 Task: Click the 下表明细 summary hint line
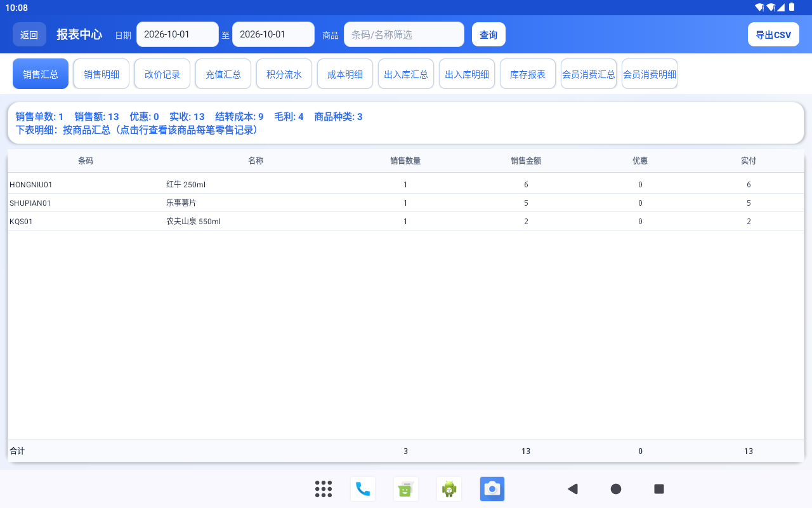(137, 130)
